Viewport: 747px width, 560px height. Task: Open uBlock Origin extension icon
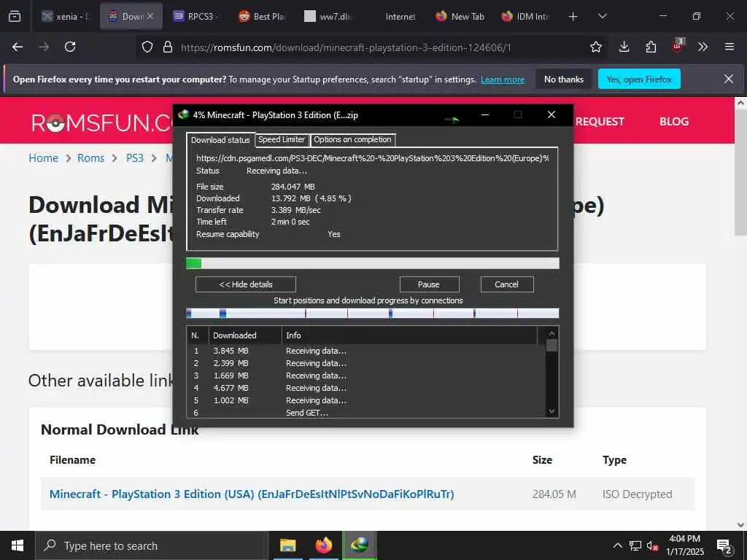pos(677,46)
